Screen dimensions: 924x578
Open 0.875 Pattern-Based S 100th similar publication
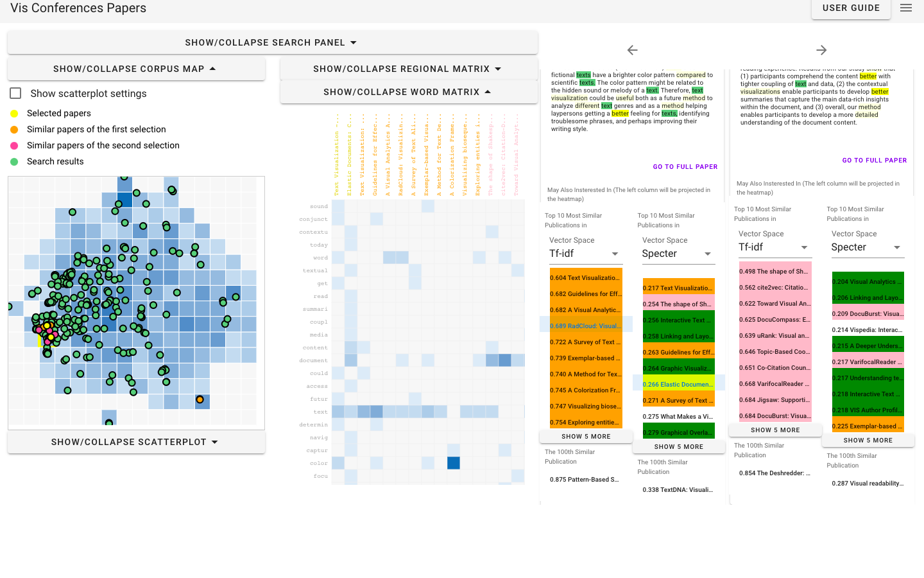[x=585, y=480]
